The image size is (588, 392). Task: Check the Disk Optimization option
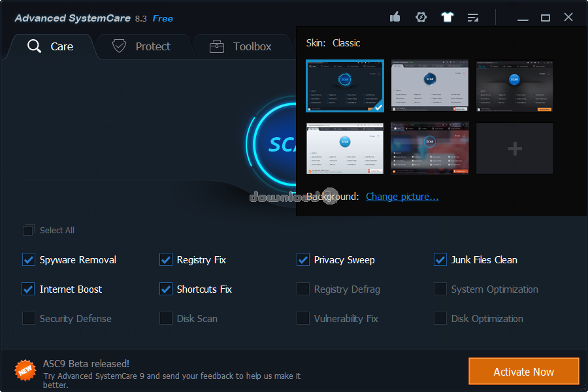[440, 318]
